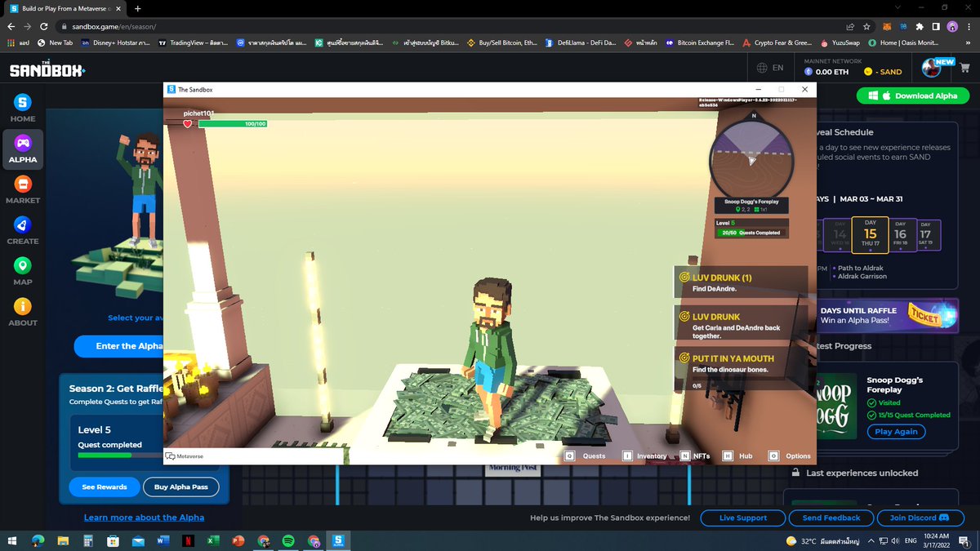Open the Home section in Sandbox sidebar

click(22, 108)
